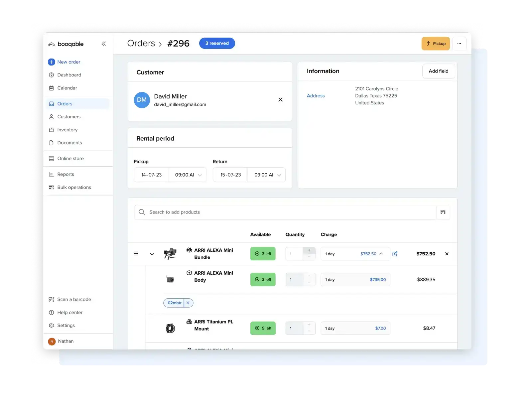Collapse the $752.50 charge pricing dropdown
Viewport: 532px width, 399px height.
pos(382,253)
